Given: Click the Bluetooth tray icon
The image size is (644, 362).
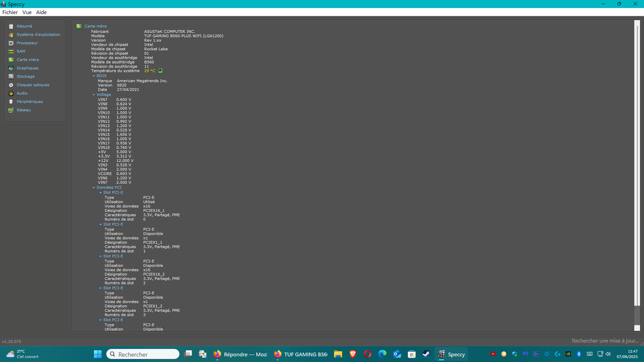Looking at the screenshot, I should pyautogui.click(x=579, y=354).
